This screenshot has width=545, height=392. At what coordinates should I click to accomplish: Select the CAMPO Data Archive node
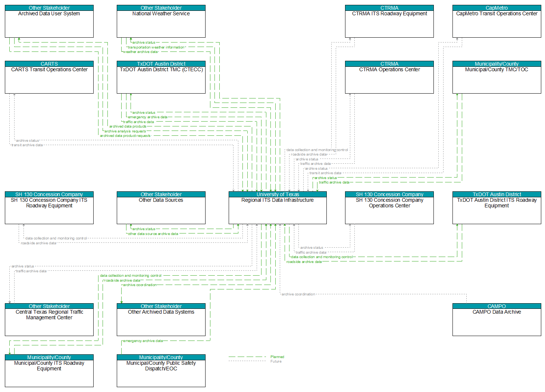[x=497, y=320]
